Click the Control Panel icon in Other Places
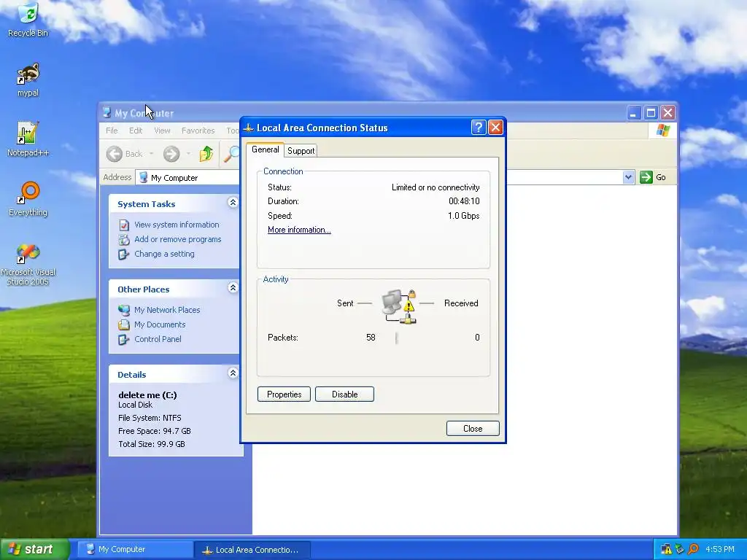Screen dimensions: 747x560 pos(124,340)
